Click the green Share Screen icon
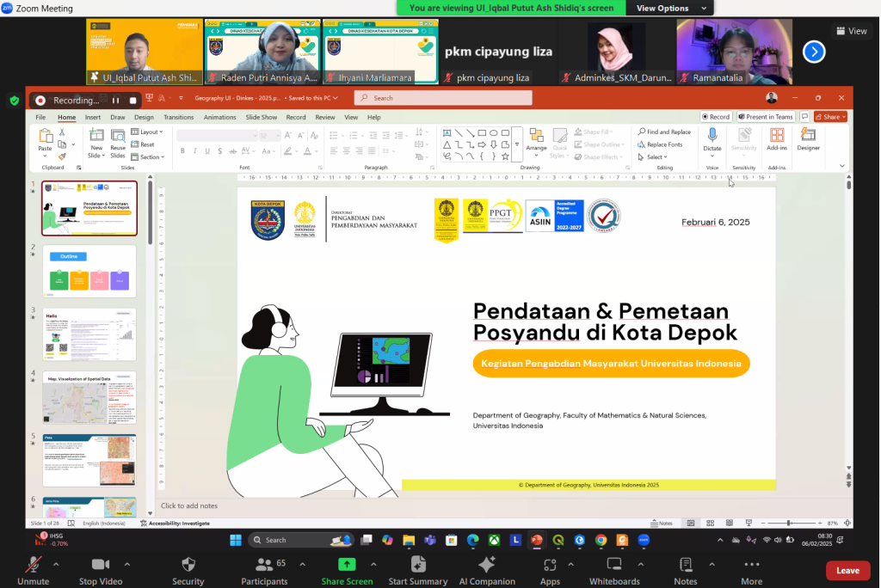The image size is (881, 588). (347, 565)
